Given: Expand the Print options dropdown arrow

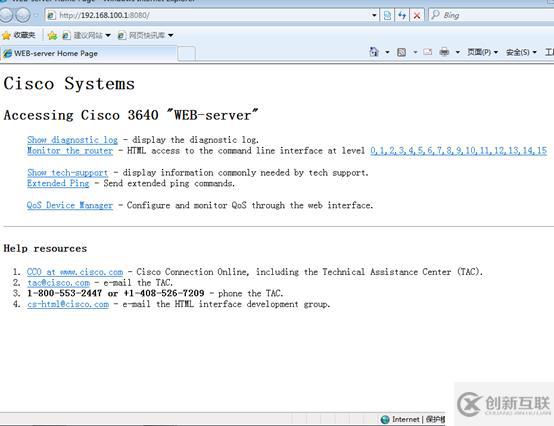Looking at the screenshot, I should 458,52.
